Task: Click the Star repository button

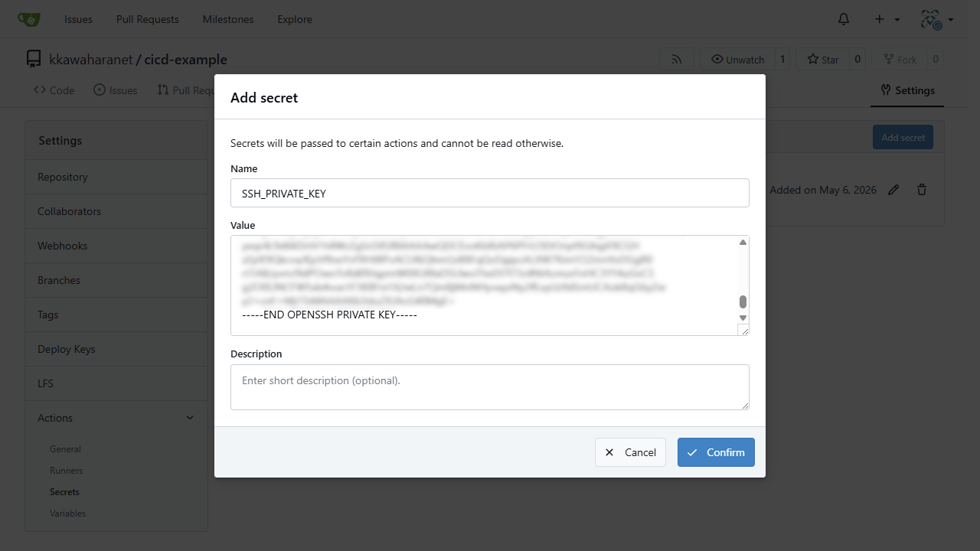Action: coord(822,60)
